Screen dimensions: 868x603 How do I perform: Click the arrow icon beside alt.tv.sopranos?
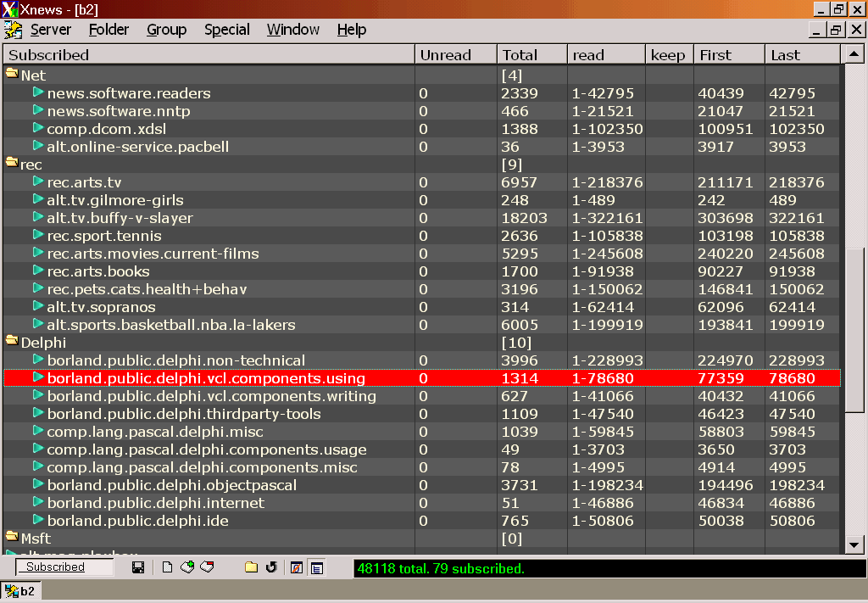click(x=38, y=306)
